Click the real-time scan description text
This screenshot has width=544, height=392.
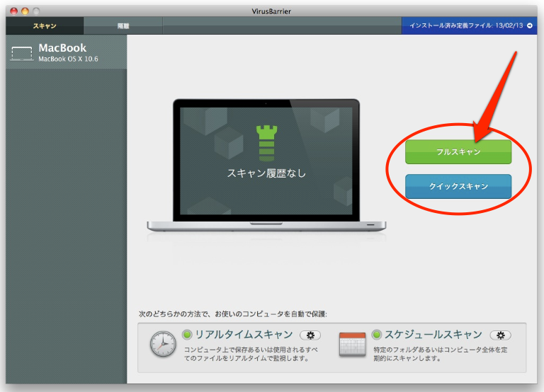coord(251,354)
